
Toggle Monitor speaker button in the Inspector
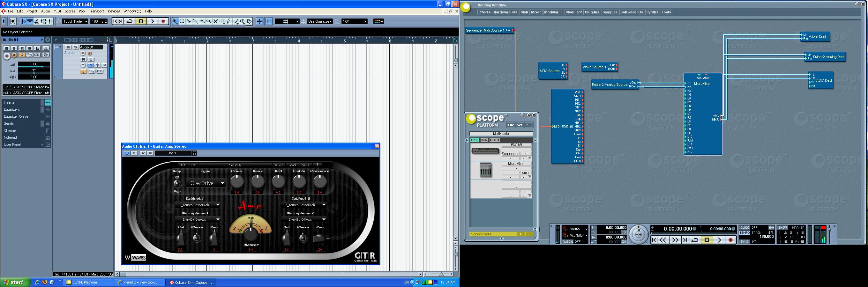(x=14, y=55)
